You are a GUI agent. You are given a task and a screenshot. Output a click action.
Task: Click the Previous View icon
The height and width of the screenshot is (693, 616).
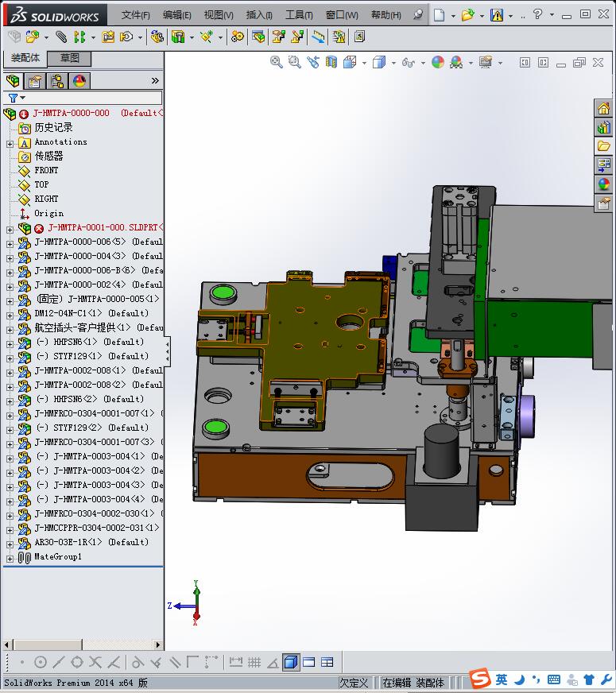point(313,62)
